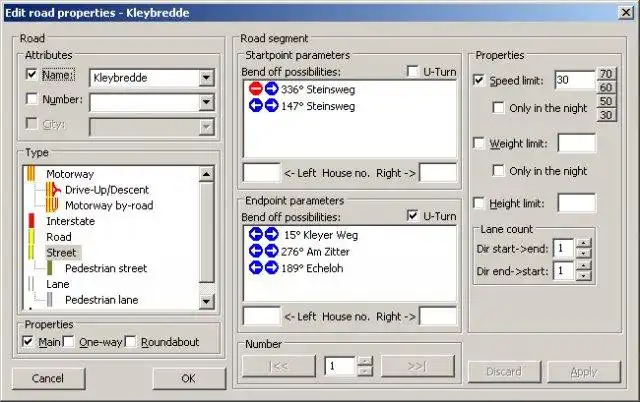Open the Name dropdown showing Kleybredde
Image resolution: width=640 pixels, height=402 pixels.
(x=206, y=78)
